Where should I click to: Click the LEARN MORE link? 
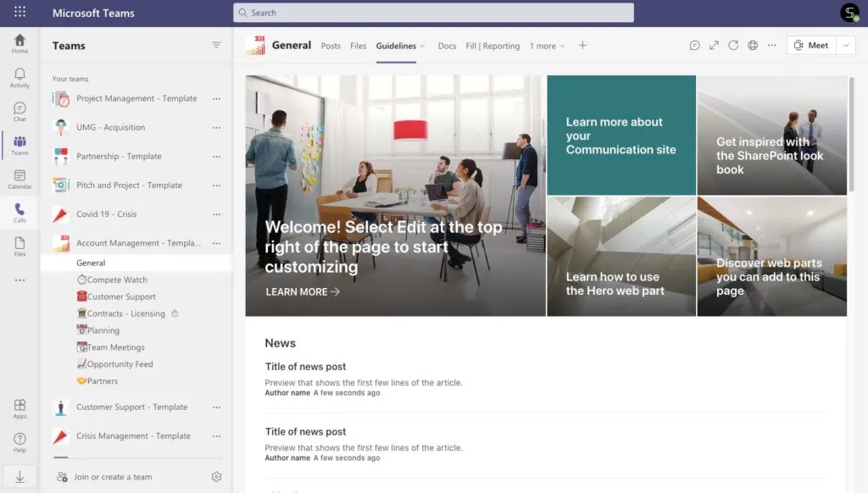[x=303, y=291]
